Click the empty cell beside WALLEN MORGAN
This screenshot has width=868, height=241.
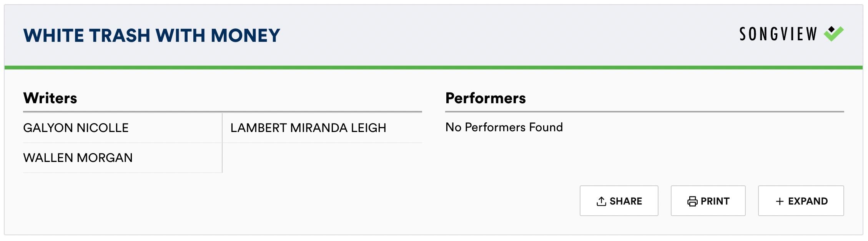(322, 158)
